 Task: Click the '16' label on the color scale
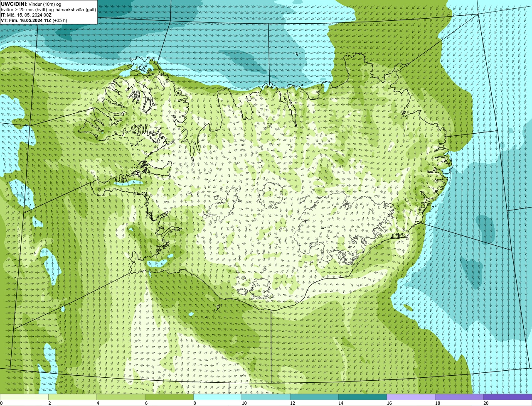(x=389, y=403)
